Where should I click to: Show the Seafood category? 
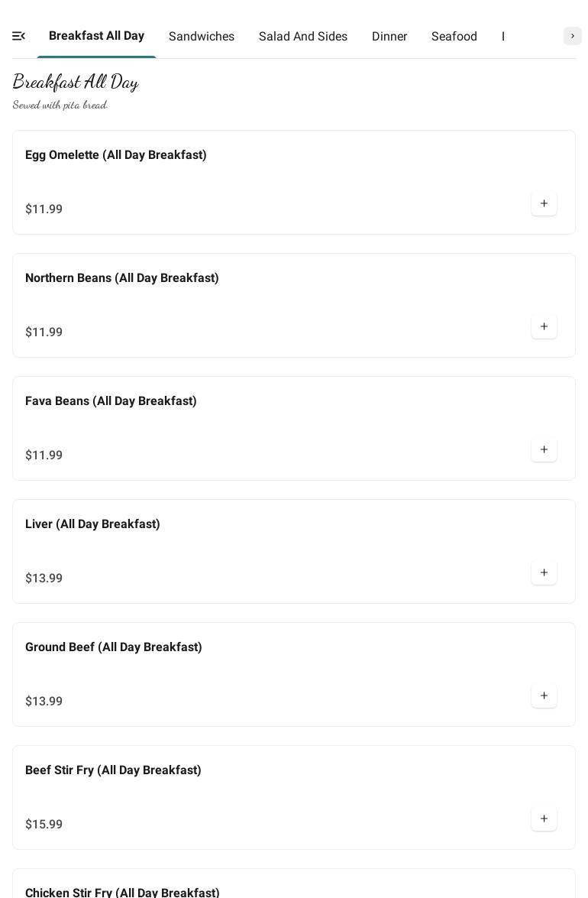click(454, 37)
